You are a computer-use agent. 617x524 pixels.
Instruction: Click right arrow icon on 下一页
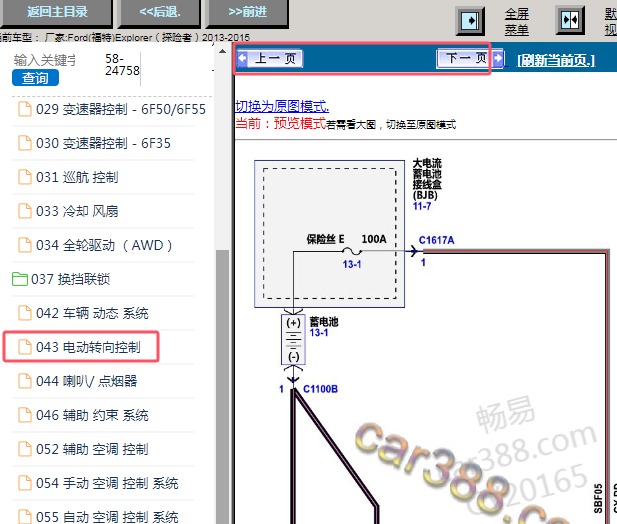[498, 58]
